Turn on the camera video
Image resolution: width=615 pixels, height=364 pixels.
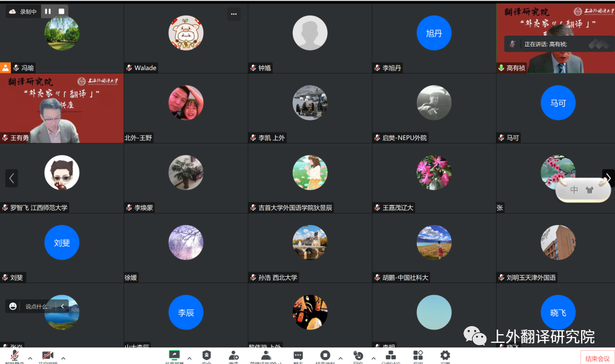(48, 356)
